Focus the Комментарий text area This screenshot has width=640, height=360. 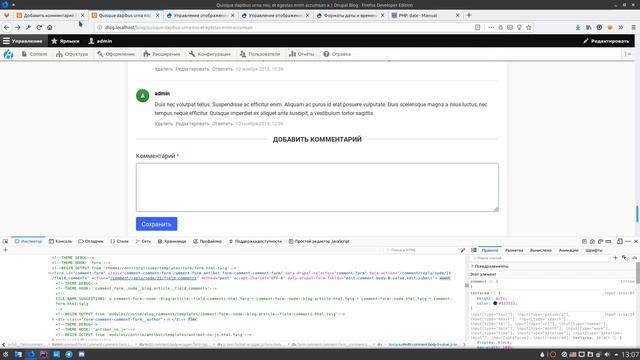pos(317,187)
